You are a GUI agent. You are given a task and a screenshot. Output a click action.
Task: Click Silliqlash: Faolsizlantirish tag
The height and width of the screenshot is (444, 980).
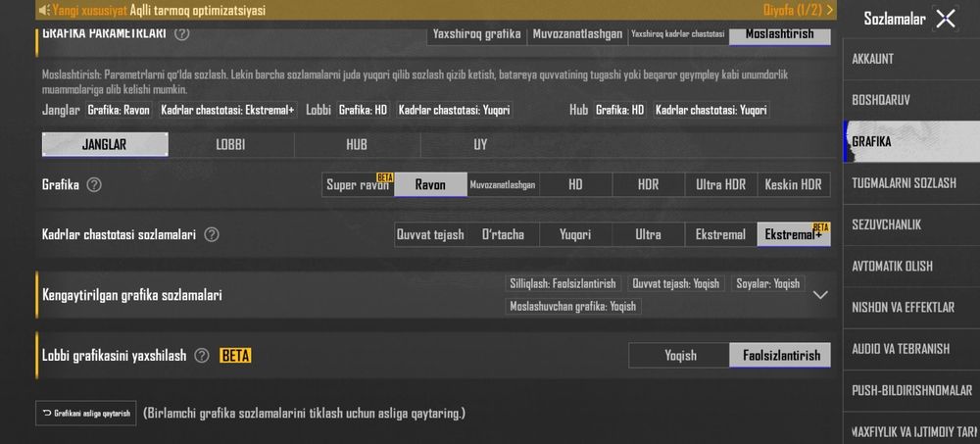coord(563,283)
